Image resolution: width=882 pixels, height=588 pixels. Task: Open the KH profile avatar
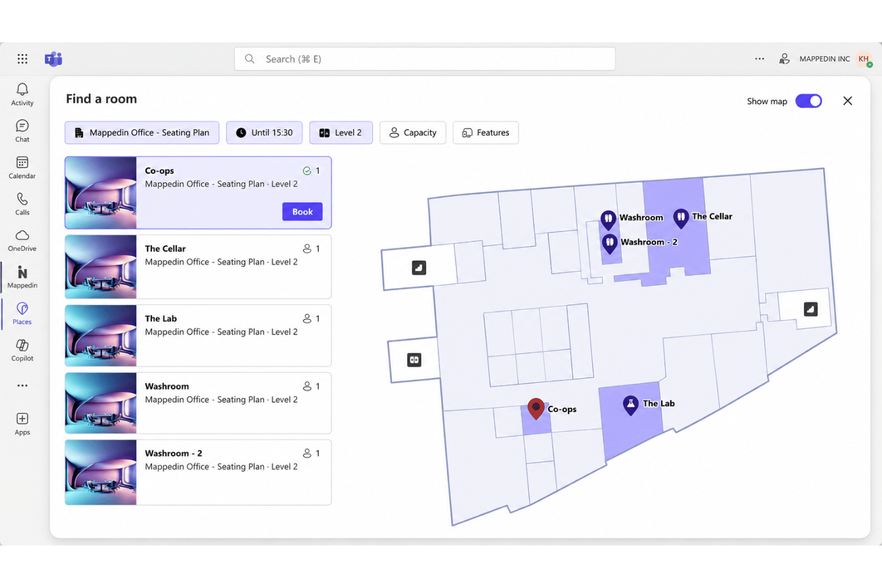coord(864,58)
